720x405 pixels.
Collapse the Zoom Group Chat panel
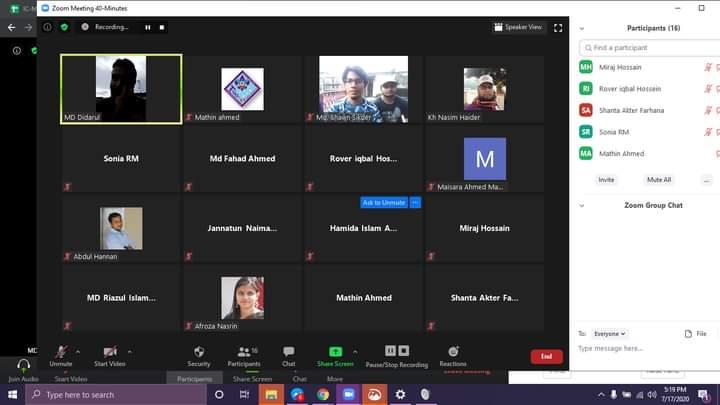point(583,205)
